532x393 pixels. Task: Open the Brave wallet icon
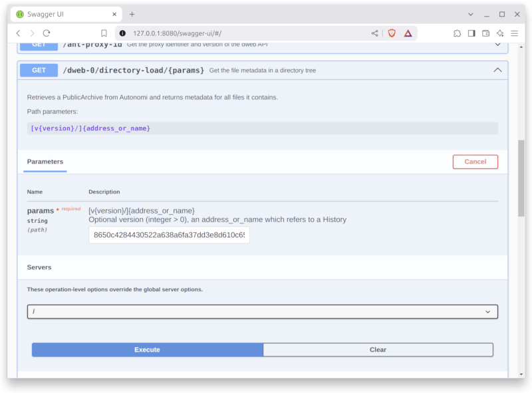click(485, 33)
